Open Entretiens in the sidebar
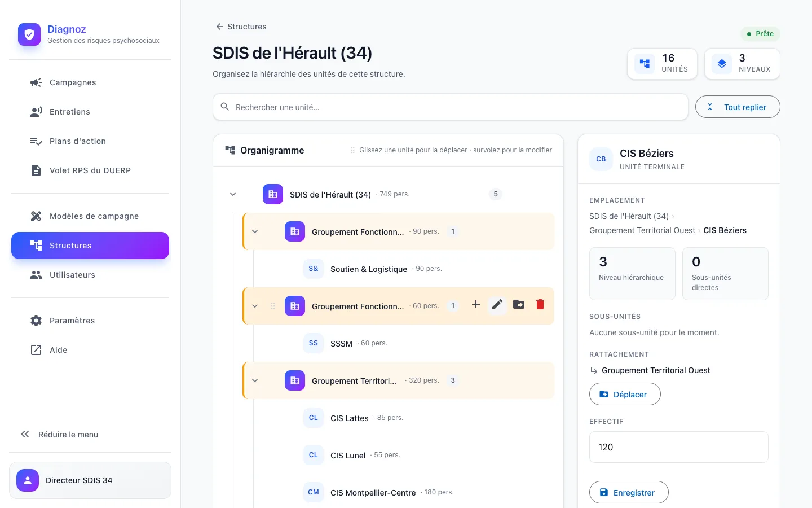Image resolution: width=812 pixels, height=508 pixels. (x=90, y=112)
